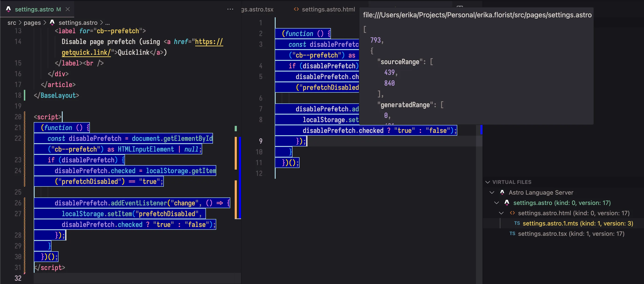Viewport: 644px width, 284px height.
Task: Collapse the Astro Language Server node chevron
Action: [492, 193]
